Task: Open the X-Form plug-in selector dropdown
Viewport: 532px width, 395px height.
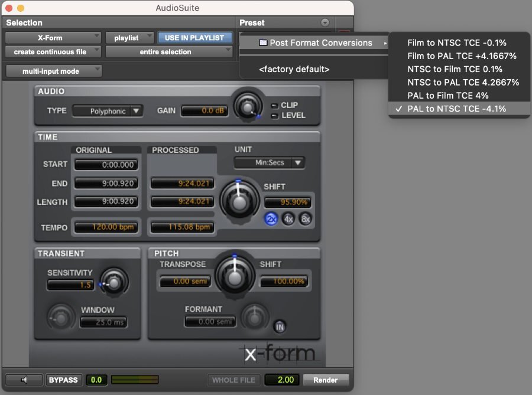Action: (53, 38)
